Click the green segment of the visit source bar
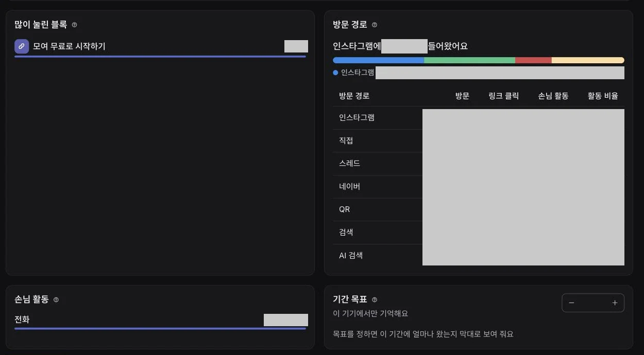This screenshot has height=355, width=644. pyautogui.click(x=469, y=60)
